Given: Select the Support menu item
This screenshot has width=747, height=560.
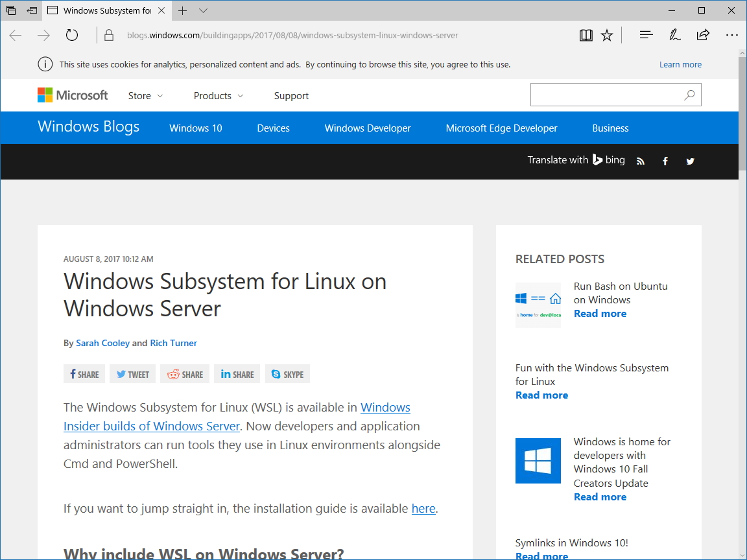Looking at the screenshot, I should pyautogui.click(x=290, y=95).
